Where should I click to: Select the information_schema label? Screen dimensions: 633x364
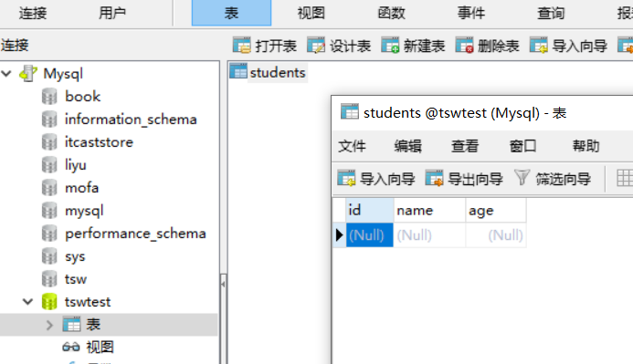tap(131, 120)
